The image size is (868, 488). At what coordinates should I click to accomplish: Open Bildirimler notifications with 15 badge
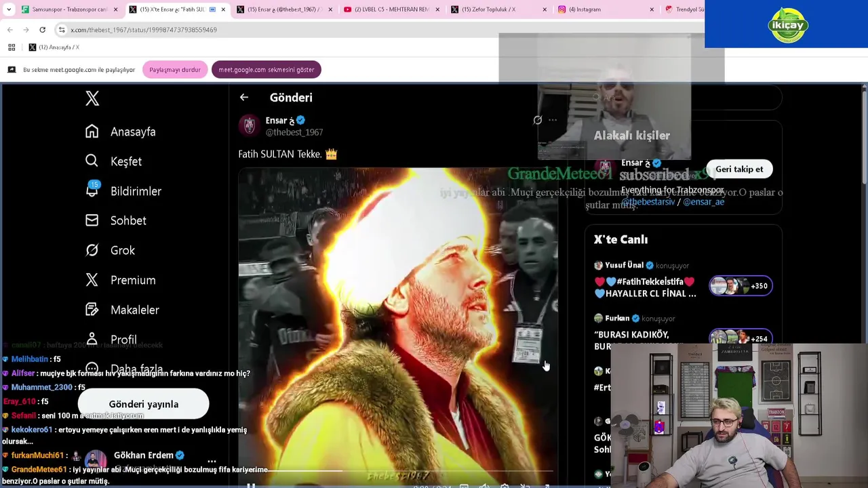click(x=123, y=190)
